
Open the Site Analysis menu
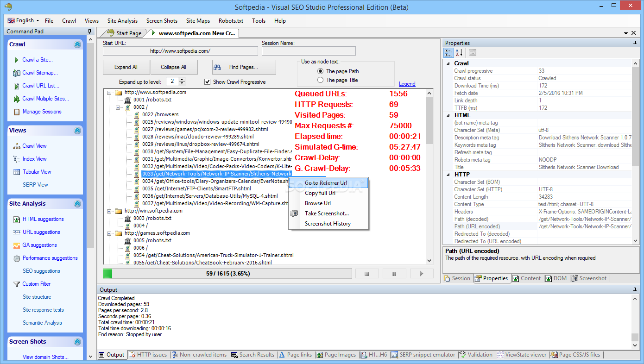coord(122,21)
